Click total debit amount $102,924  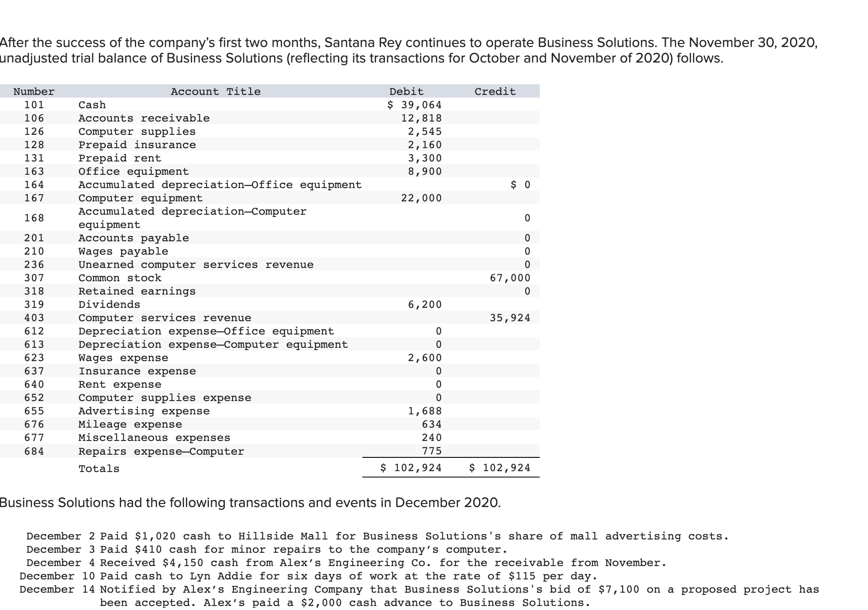tap(411, 468)
